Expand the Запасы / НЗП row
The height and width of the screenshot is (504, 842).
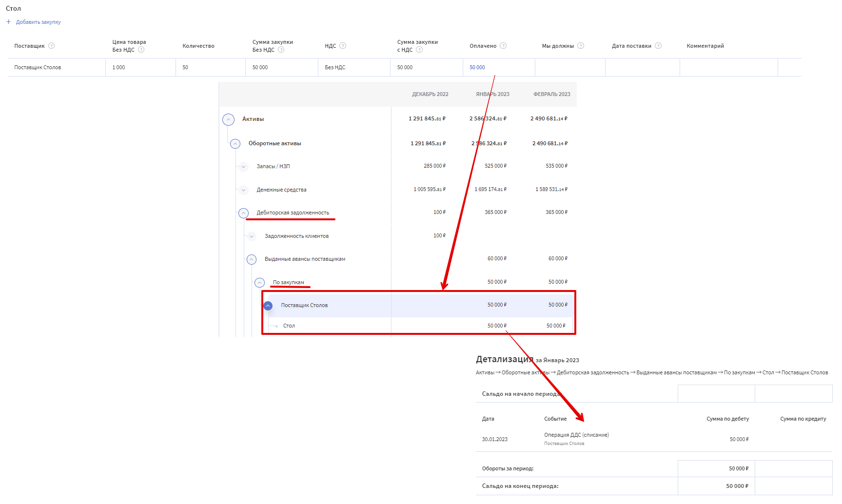pos(243,167)
